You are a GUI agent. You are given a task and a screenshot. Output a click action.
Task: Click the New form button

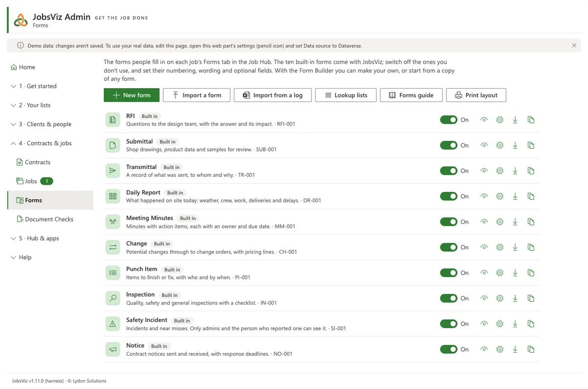[x=131, y=95]
